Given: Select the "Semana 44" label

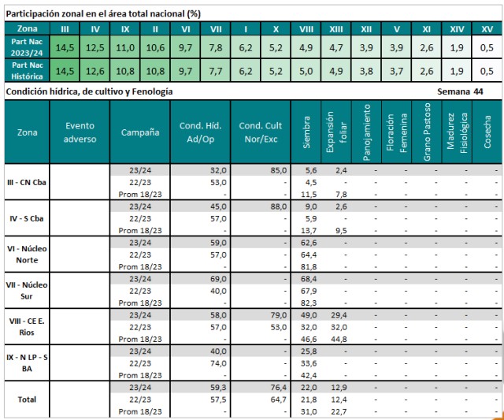Looking at the screenshot, I should 460,92.
